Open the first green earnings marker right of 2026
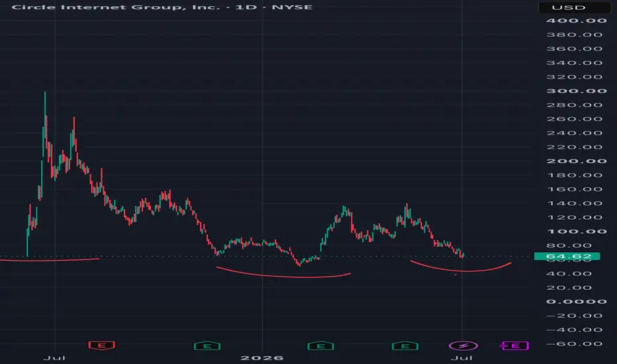Screen dimensions: 617x364 (x=320, y=346)
